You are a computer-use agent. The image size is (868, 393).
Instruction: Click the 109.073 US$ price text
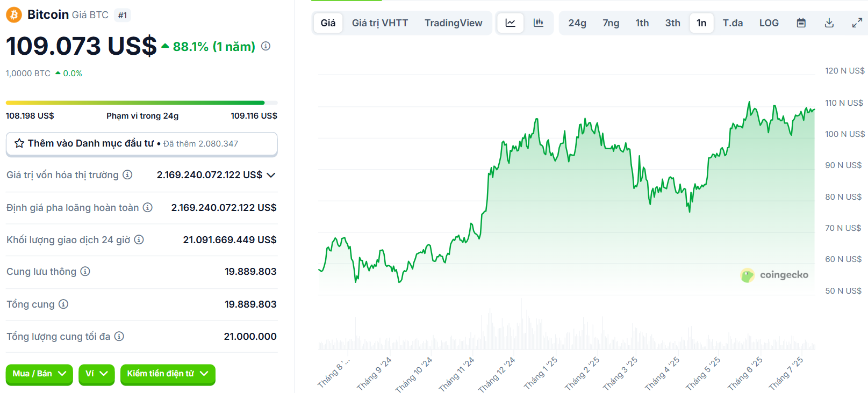point(81,46)
